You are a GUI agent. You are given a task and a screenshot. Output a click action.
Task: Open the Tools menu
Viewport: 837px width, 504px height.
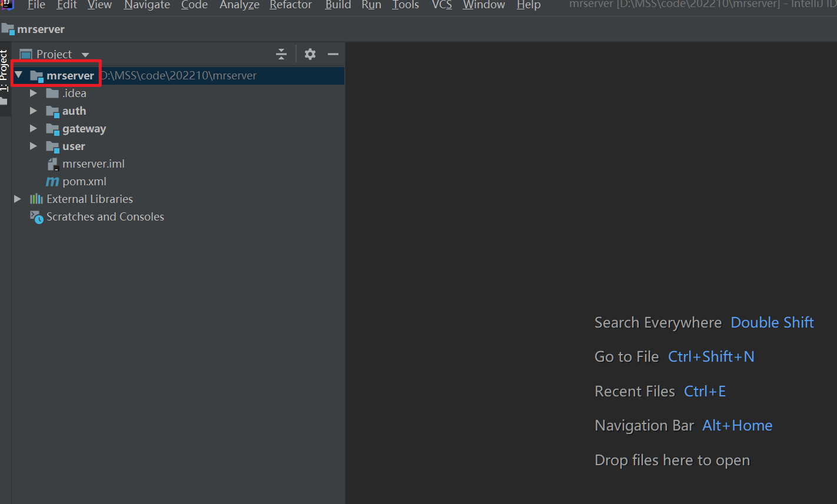[406, 5]
